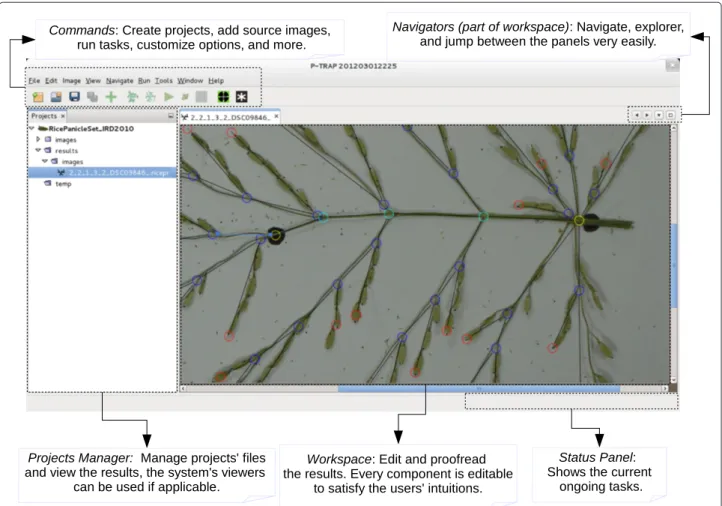Close the P-TRAP window
The width and height of the screenshot is (722, 506).
pos(672,65)
